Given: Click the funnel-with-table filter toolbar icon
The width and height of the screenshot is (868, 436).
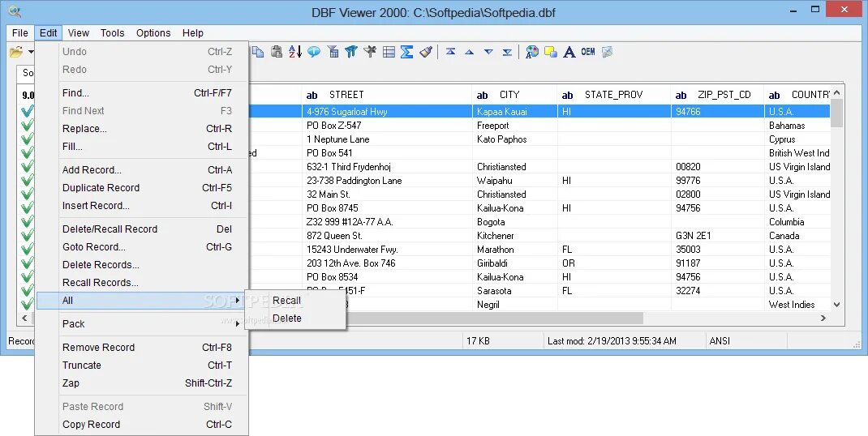Looking at the screenshot, I should click(x=333, y=52).
